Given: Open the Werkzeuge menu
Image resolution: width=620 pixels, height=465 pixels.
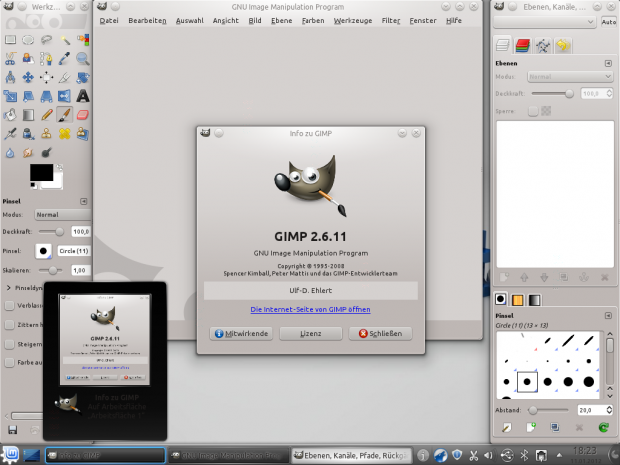Looking at the screenshot, I should coord(353,21).
